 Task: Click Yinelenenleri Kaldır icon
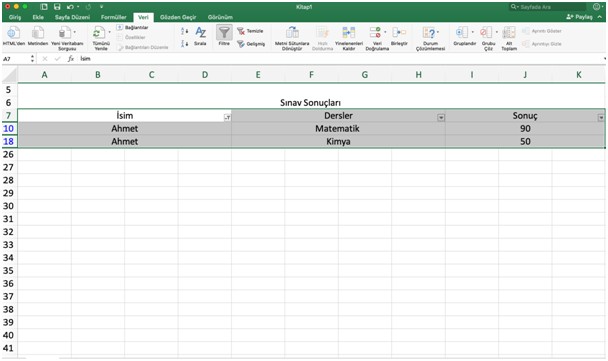[x=349, y=33]
